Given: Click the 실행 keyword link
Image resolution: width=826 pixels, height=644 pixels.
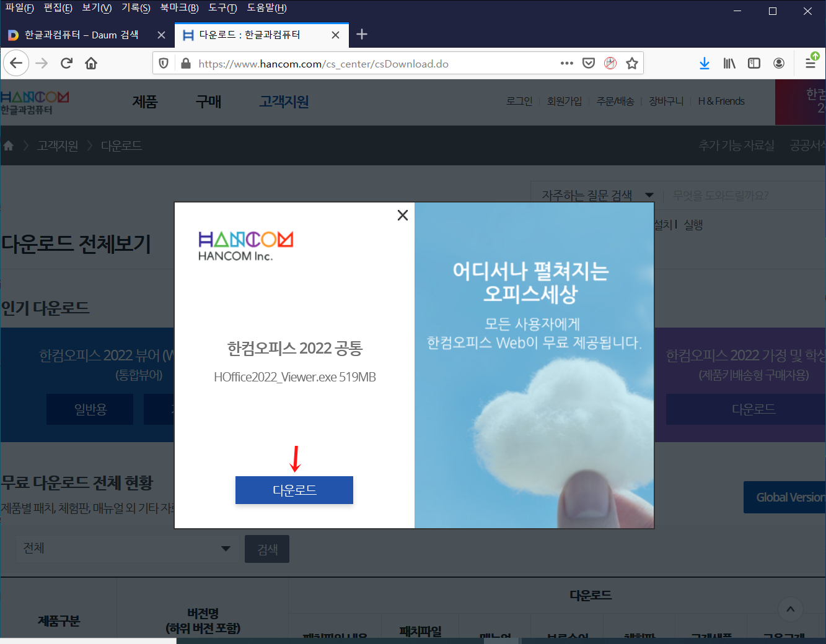Looking at the screenshot, I should click(x=693, y=225).
